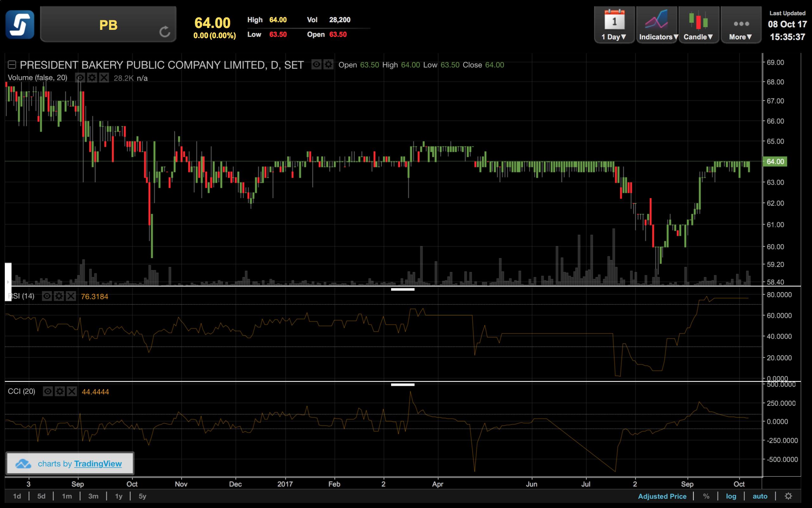Open the 1 Day interval dropdown
The image size is (812, 508).
(x=614, y=25)
